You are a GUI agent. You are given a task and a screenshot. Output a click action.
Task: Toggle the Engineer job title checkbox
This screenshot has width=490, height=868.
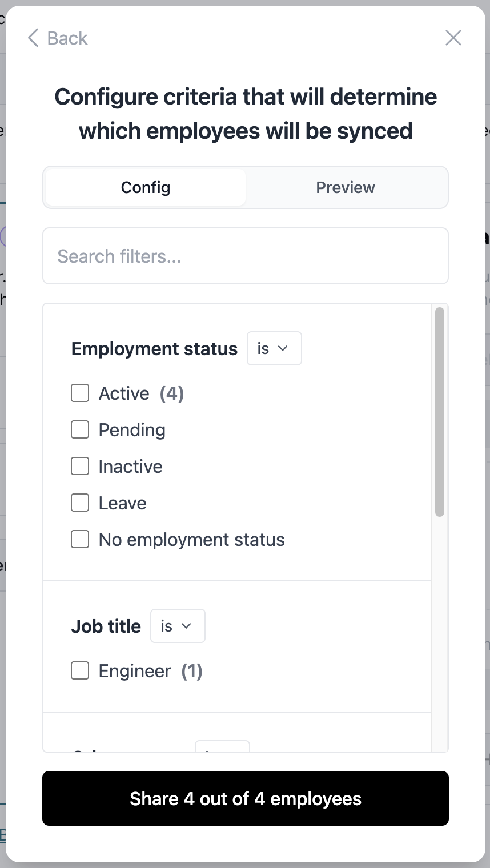80,671
